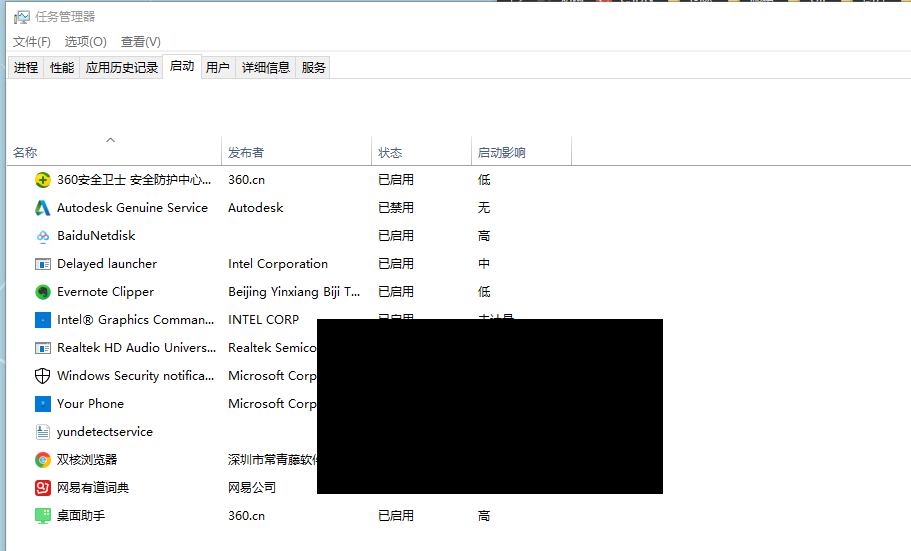Image resolution: width=911 pixels, height=551 pixels.
Task: Select the 启动 tab
Action: click(182, 66)
